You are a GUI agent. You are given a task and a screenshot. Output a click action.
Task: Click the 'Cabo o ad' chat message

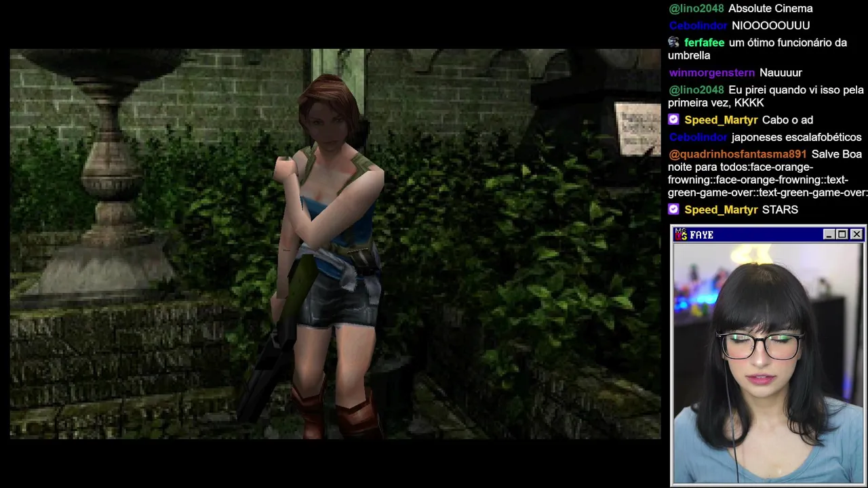click(x=787, y=120)
